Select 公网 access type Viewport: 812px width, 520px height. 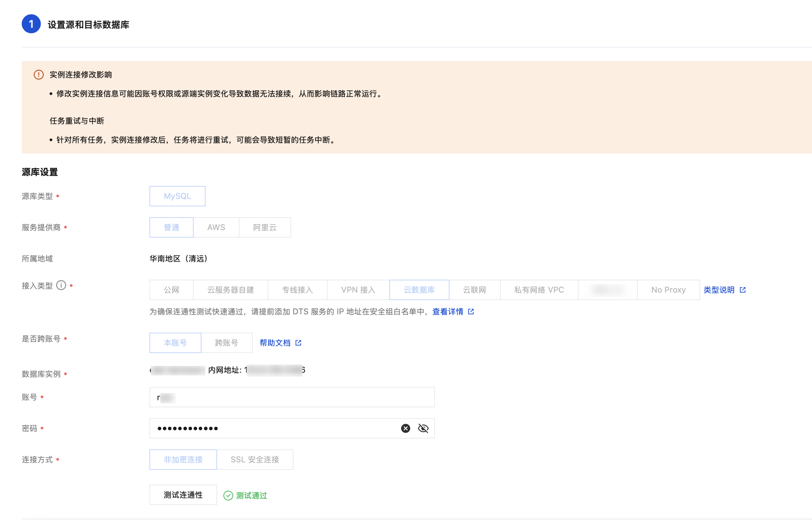pyautogui.click(x=172, y=290)
